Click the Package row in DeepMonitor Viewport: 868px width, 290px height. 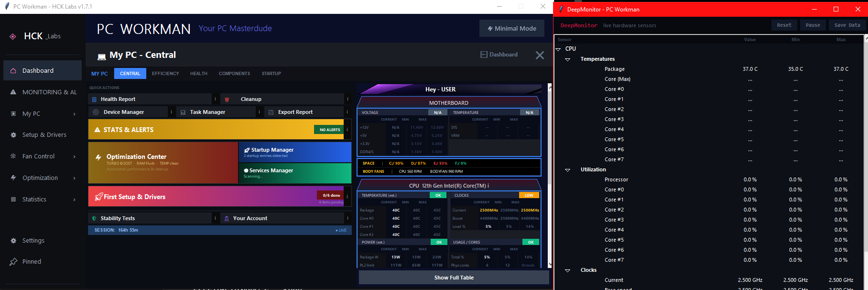[709, 69]
